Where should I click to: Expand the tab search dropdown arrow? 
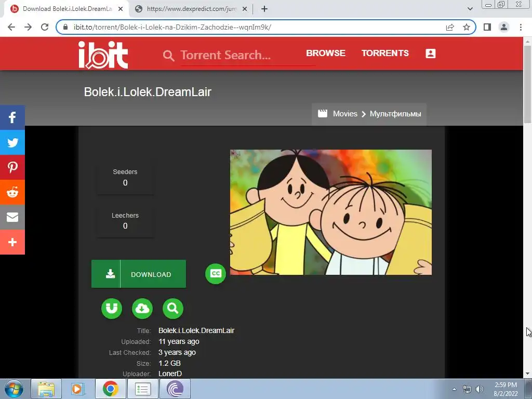coord(470,9)
